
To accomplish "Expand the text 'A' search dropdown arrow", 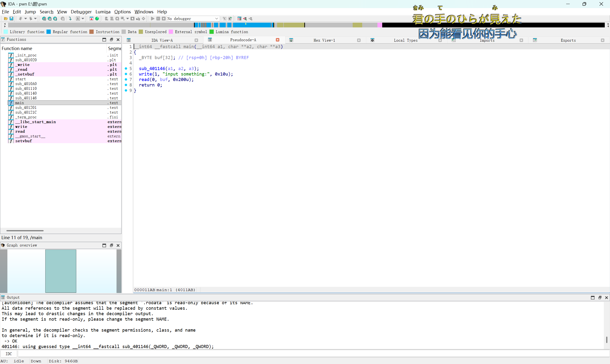I will 83,19.
